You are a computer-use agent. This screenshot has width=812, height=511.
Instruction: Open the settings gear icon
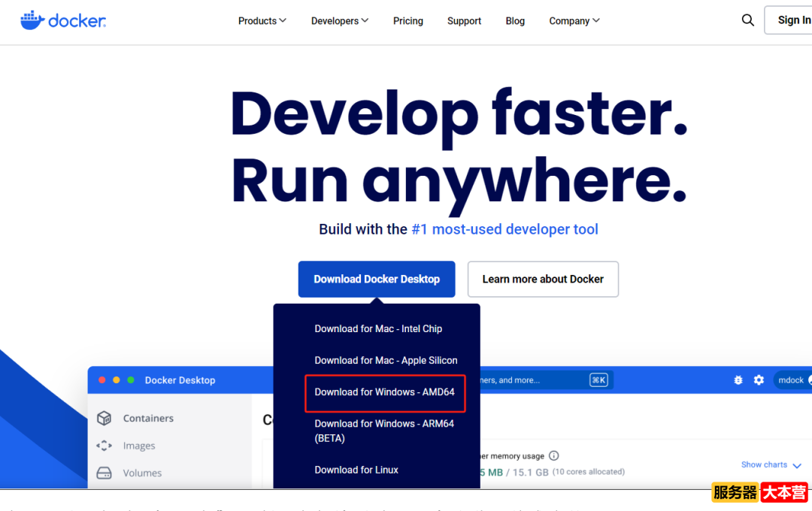point(759,380)
